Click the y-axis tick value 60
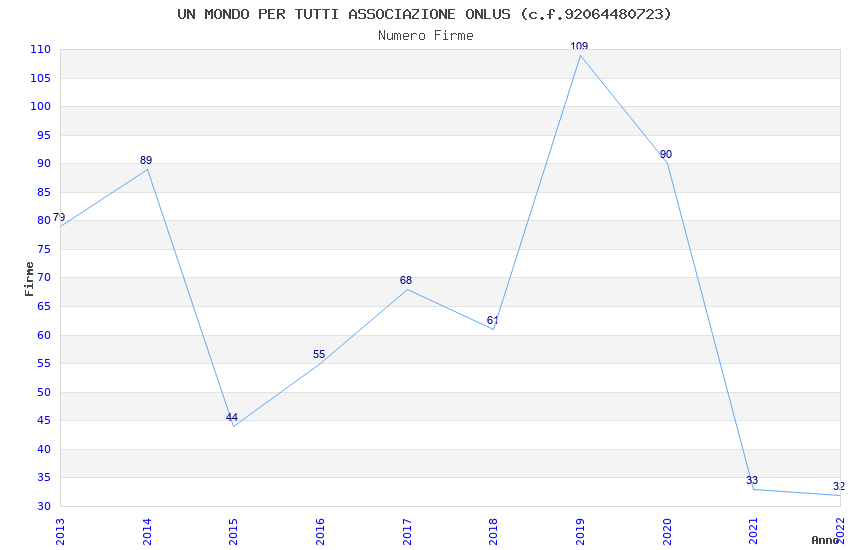 (43, 335)
